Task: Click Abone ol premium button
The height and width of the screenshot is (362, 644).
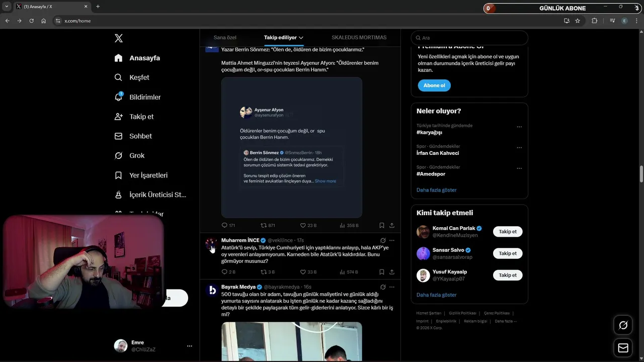Action: [434, 85]
